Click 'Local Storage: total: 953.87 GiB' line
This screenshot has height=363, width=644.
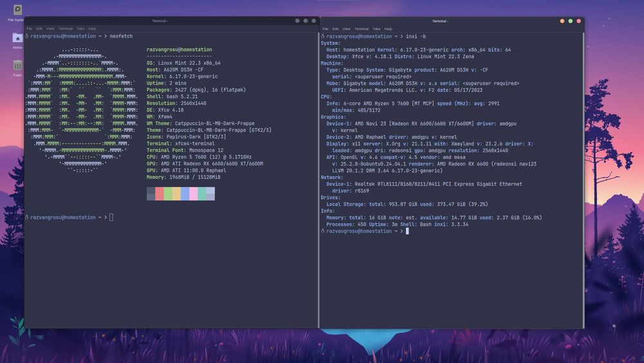pos(408,204)
